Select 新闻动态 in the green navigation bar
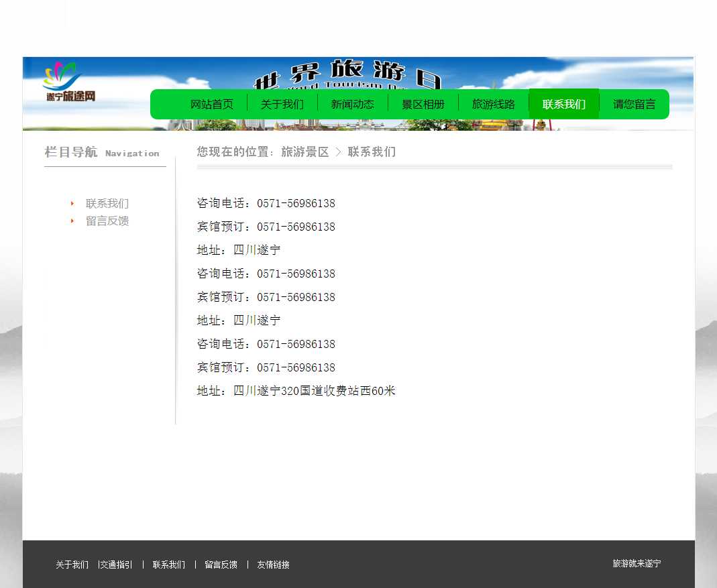This screenshot has width=717, height=588. 353,105
